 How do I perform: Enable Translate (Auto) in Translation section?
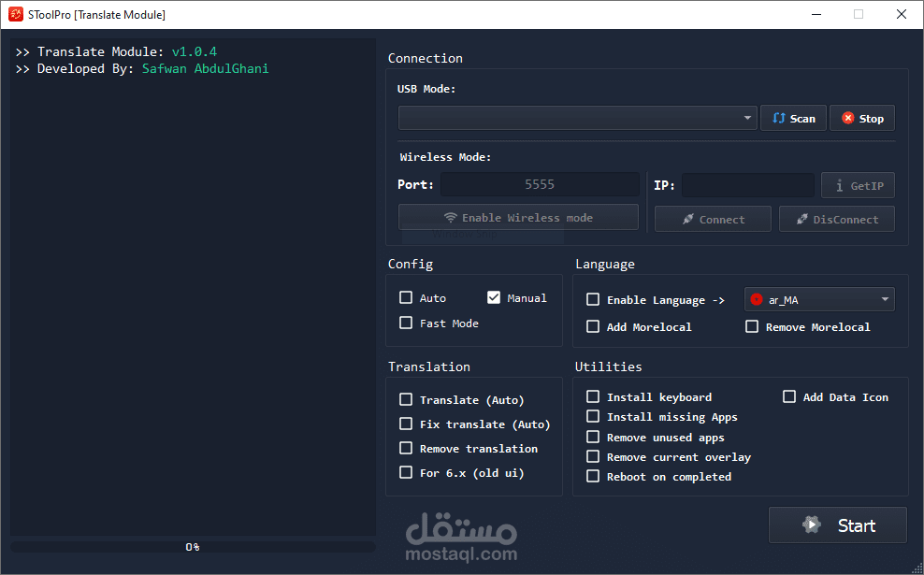coord(406,399)
